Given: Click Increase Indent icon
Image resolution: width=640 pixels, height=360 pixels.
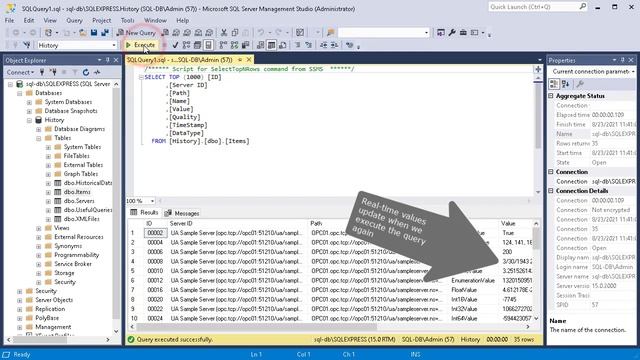Looking at the screenshot, I should (x=334, y=45).
